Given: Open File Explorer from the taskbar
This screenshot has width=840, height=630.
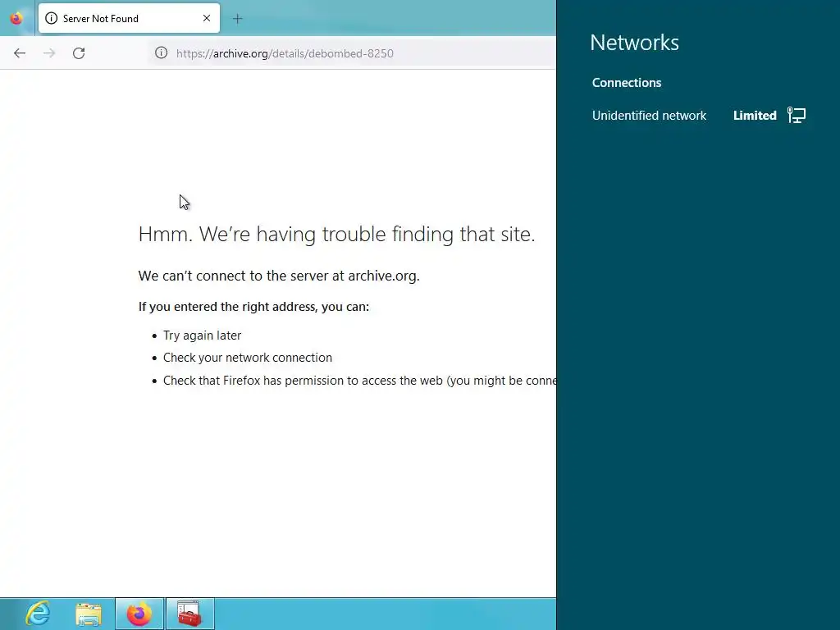Looking at the screenshot, I should click(x=89, y=614).
